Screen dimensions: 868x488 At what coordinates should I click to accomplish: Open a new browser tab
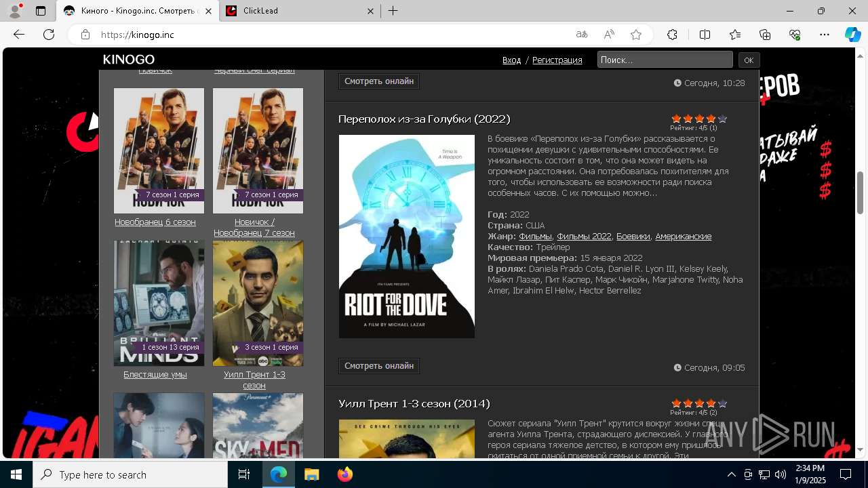(393, 11)
